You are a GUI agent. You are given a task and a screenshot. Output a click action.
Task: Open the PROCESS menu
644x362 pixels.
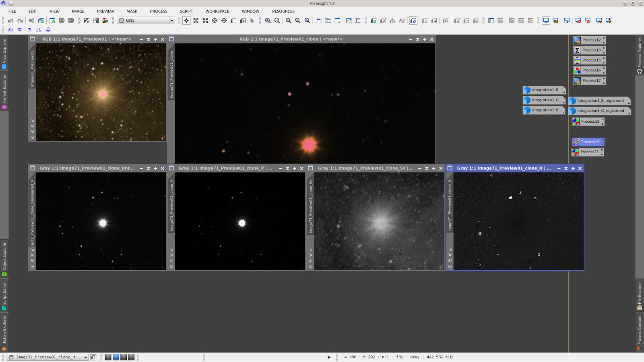click(159, 11)
